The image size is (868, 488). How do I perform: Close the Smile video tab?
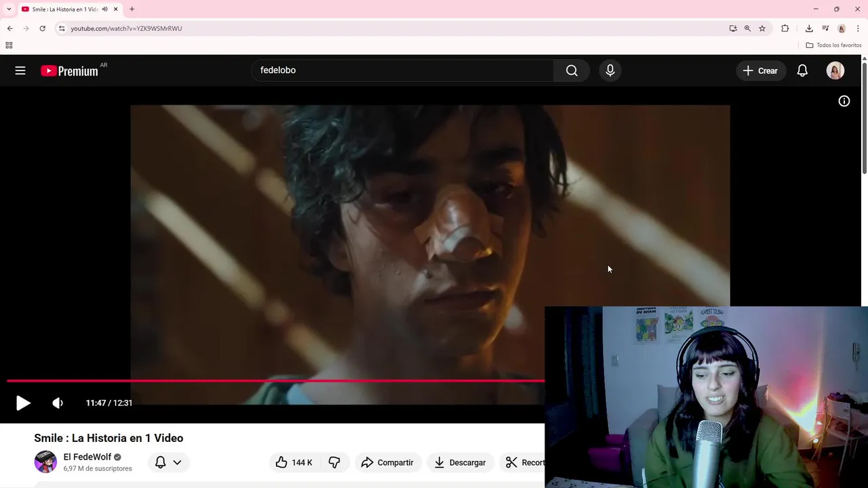pyautogui.click(x=115, y=9)
